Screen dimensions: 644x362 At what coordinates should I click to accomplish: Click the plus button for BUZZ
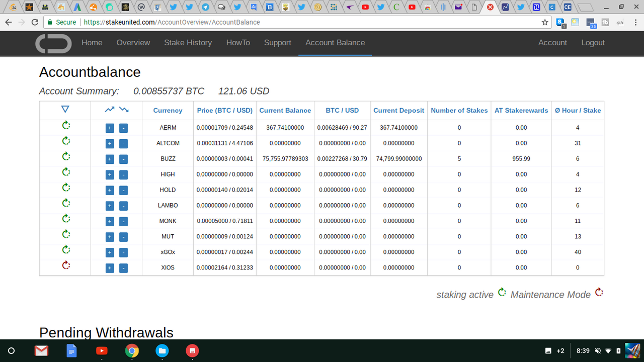[x=110, y=159]
